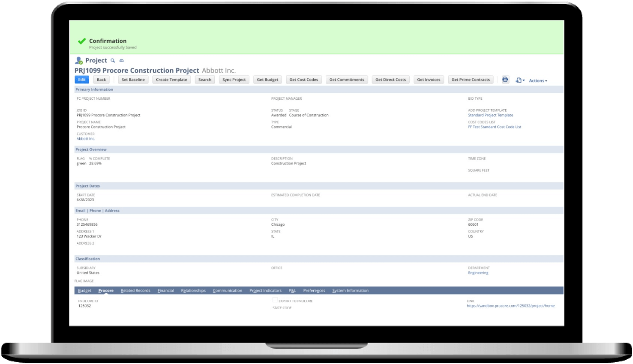Click the start date 6/28/2023
The width and height of the screenshot is (633, 364).
[x=85, y=200]
